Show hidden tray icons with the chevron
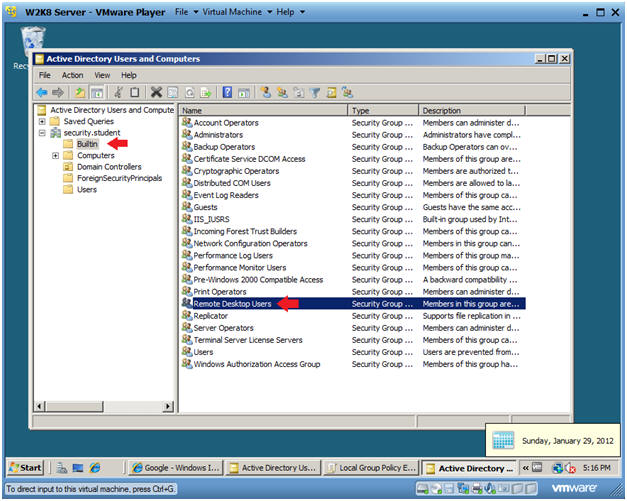The height and width of the screenshot is (501, 627). (x=525, y=468)
